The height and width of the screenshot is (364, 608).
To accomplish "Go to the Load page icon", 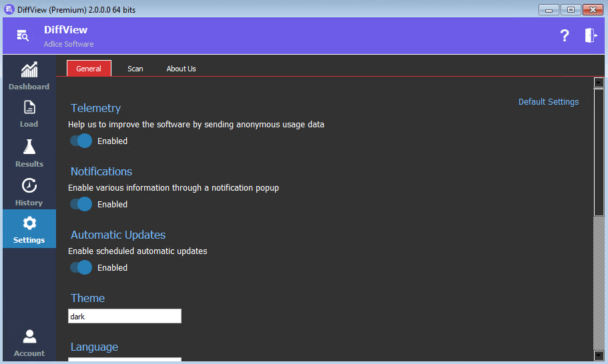I will [x=29, y=107].
